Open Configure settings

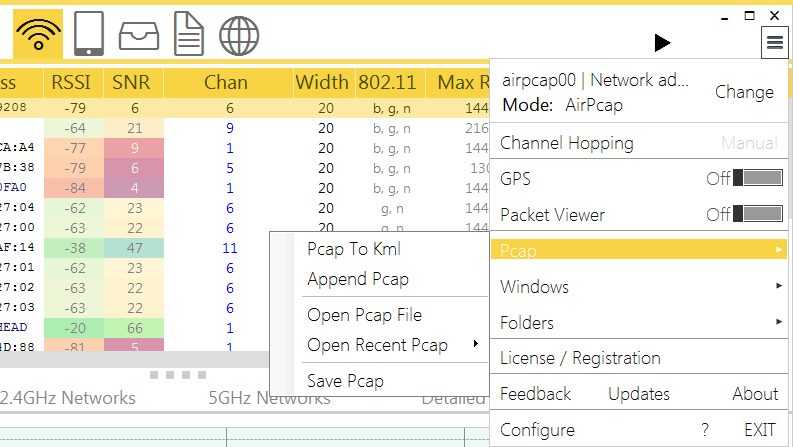click(538, 430)
